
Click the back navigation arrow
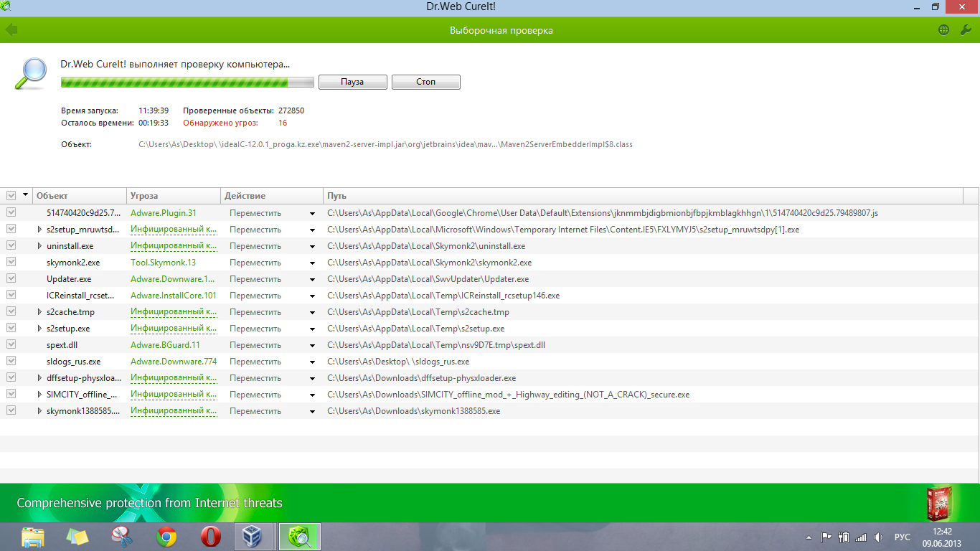click(x=11, y=30)
